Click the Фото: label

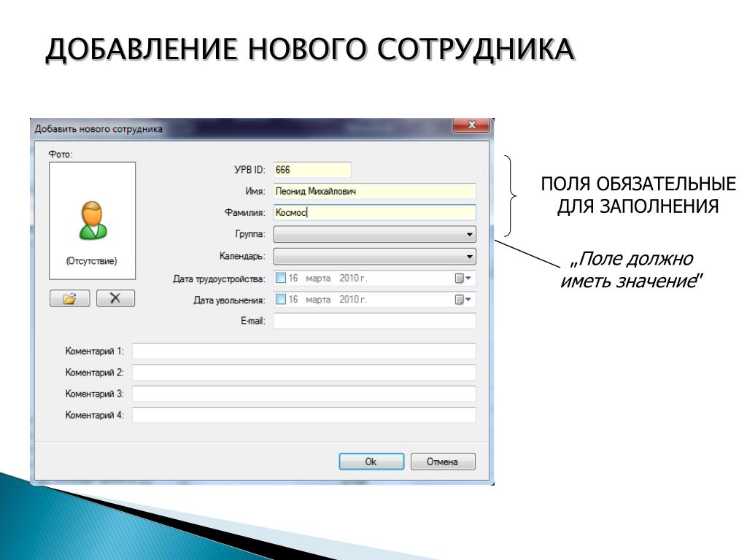pos(61,155)
